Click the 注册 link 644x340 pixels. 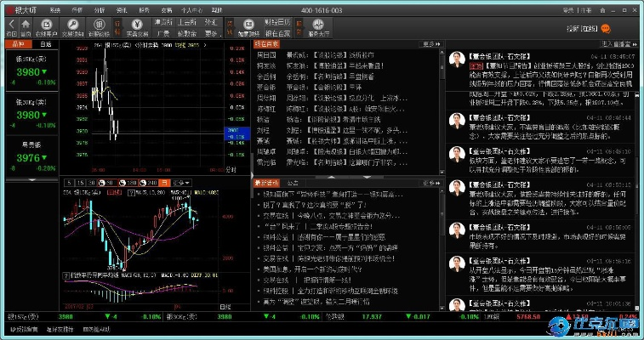pos(585,10)
